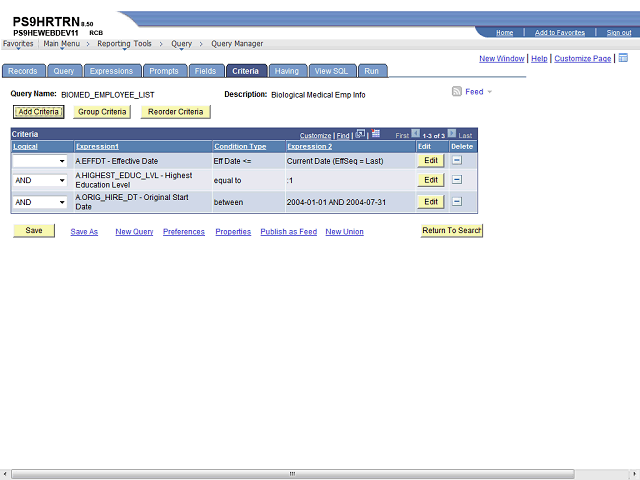The image size is (640, 480).
Task: Click View All icon in Criteria header
Action: coord(360,134)
